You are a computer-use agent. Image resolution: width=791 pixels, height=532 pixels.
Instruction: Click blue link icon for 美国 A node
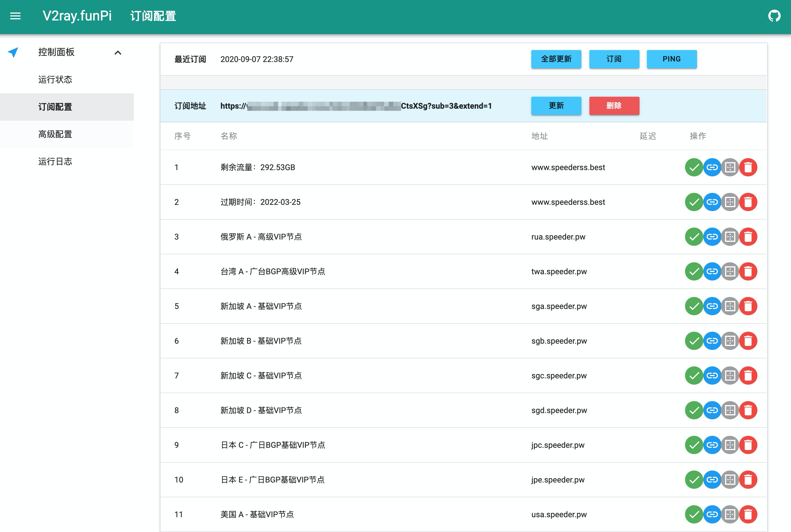[712, 514]
